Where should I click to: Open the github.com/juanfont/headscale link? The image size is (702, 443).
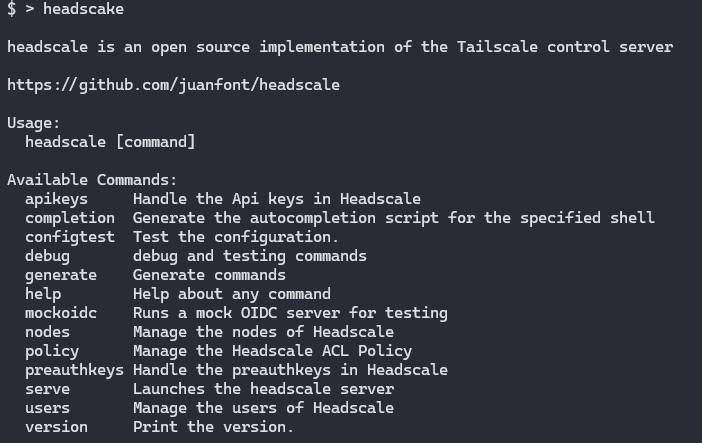coord(173,85)
